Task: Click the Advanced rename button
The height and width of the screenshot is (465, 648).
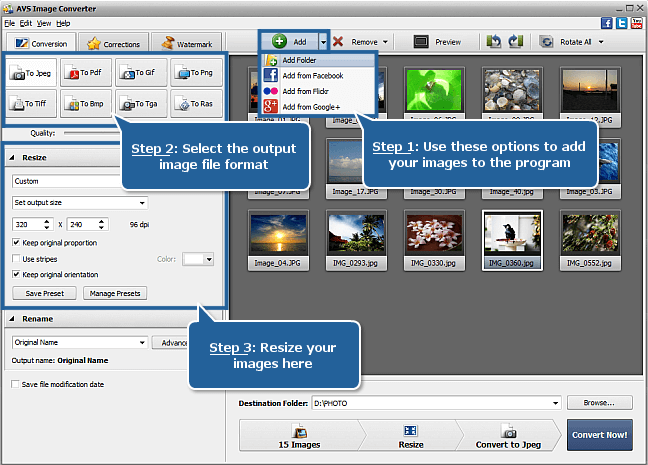Action: coord(170,343)
